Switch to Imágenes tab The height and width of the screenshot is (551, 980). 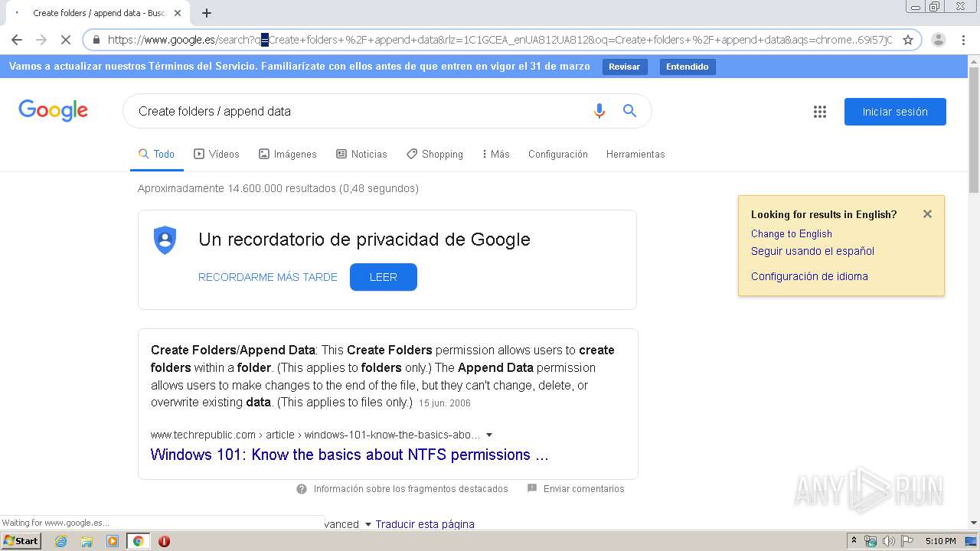click(288, 154)
